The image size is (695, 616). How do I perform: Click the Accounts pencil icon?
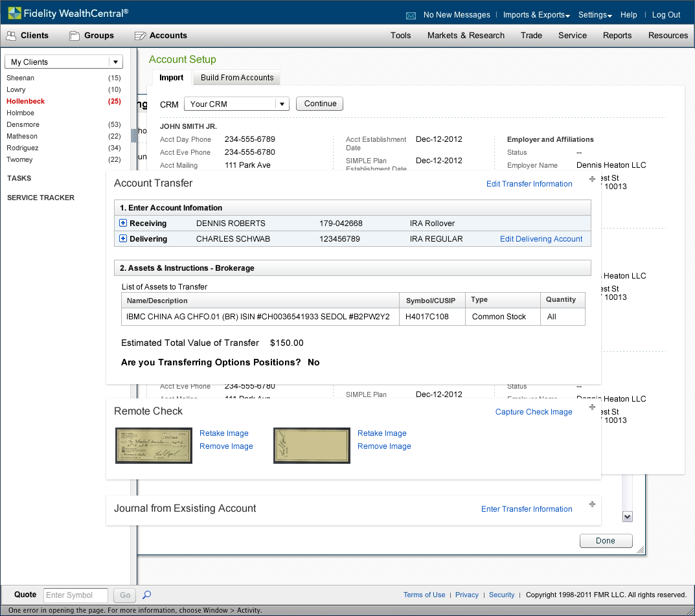pyautogui.click(x=140, y=36)
